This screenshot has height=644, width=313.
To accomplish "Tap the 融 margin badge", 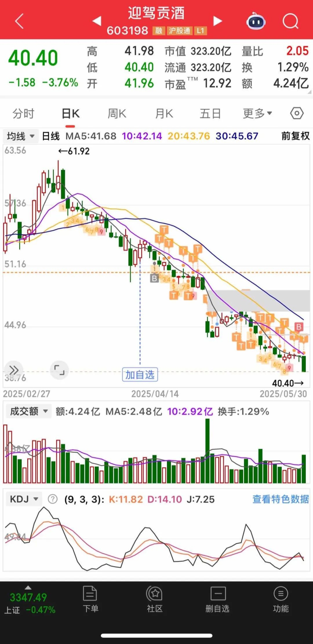I will (159, 31).
